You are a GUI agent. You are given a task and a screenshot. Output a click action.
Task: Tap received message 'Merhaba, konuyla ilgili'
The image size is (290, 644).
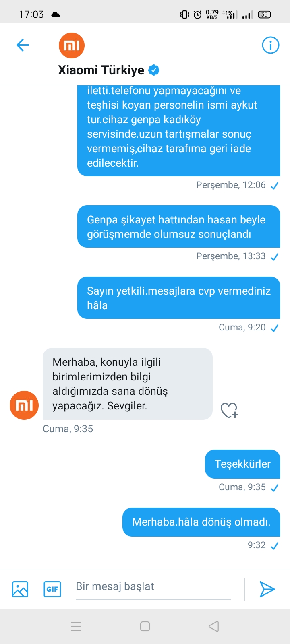[x=128, y=384]
